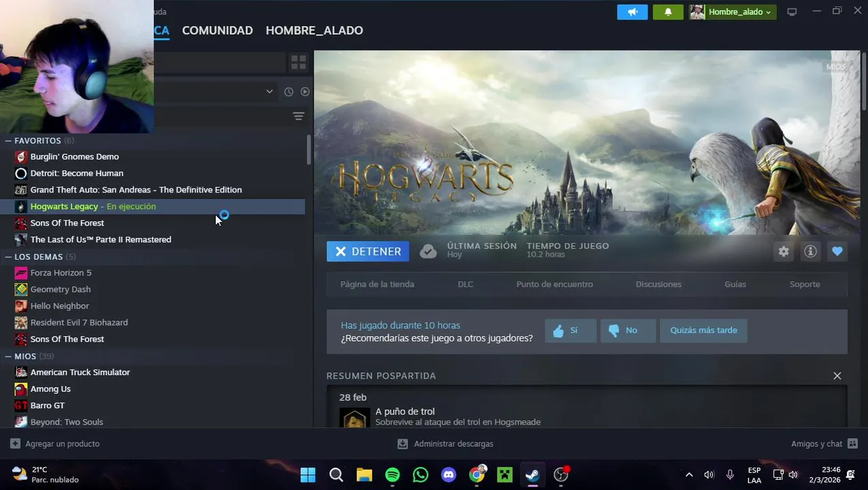The image size is (868, 490).
Task: Open the COMUNIDAD menu
Action: click(217, 30)
